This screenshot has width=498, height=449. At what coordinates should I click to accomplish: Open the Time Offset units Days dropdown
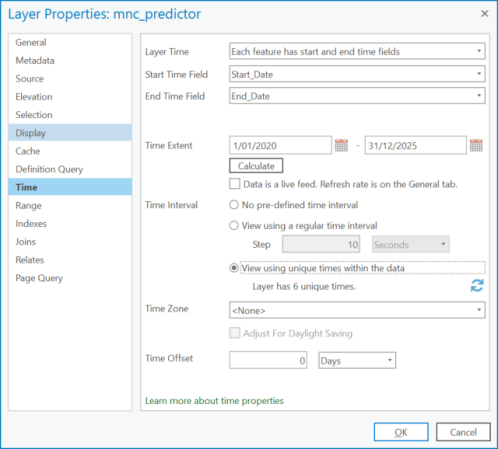357,361
